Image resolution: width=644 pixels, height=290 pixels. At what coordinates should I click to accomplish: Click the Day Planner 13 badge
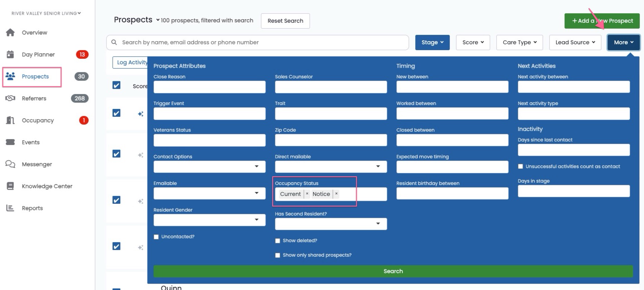[x=82, y=54]
